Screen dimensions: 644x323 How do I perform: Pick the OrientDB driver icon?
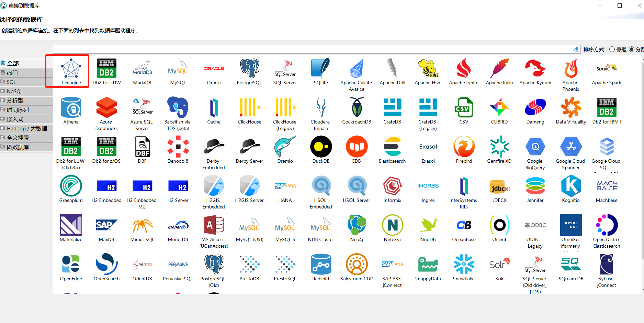coord(142,264)
